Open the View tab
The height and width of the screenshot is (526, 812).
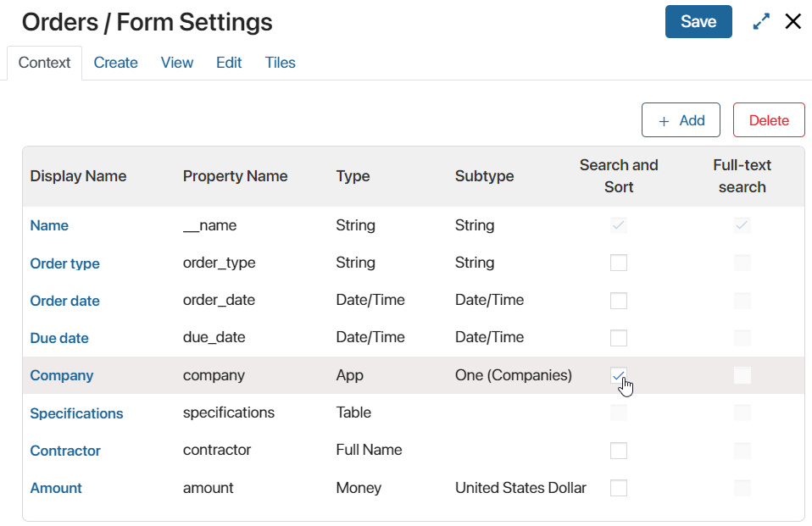(176, 63)
